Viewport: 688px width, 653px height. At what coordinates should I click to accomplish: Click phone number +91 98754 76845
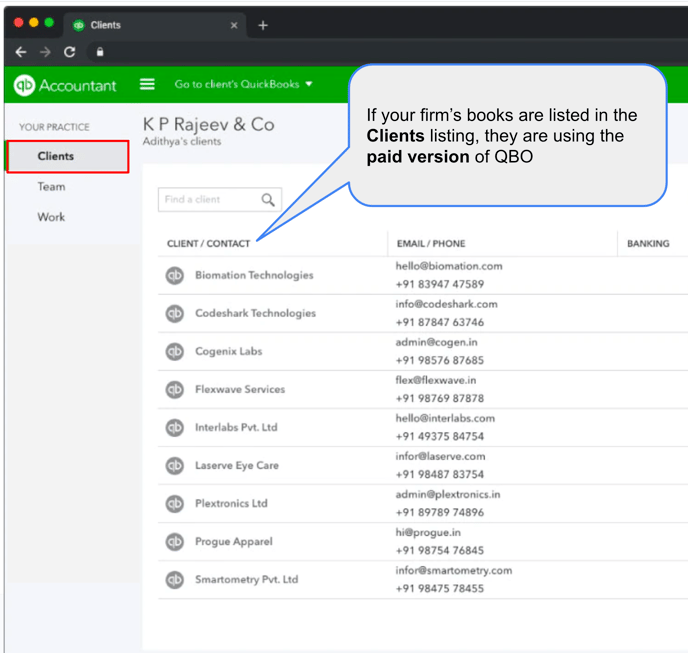click(x=440, y=551)
